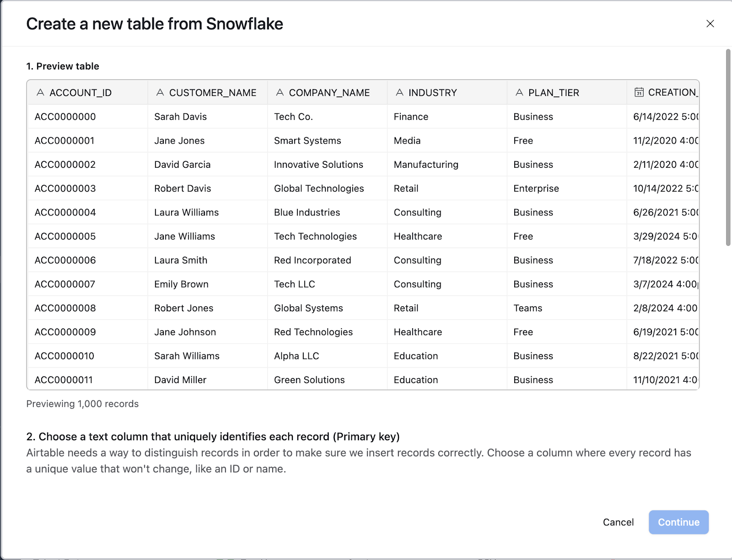Click the Manufacturing industry cell

447,165
